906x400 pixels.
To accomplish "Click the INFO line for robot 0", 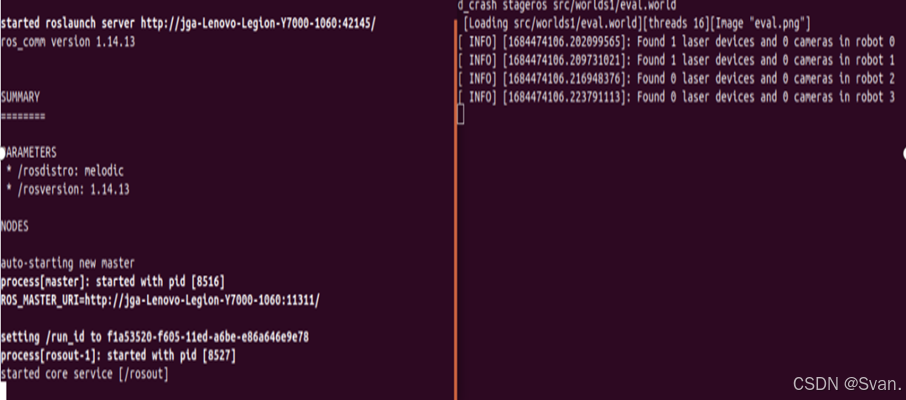I will pos(675,42).
